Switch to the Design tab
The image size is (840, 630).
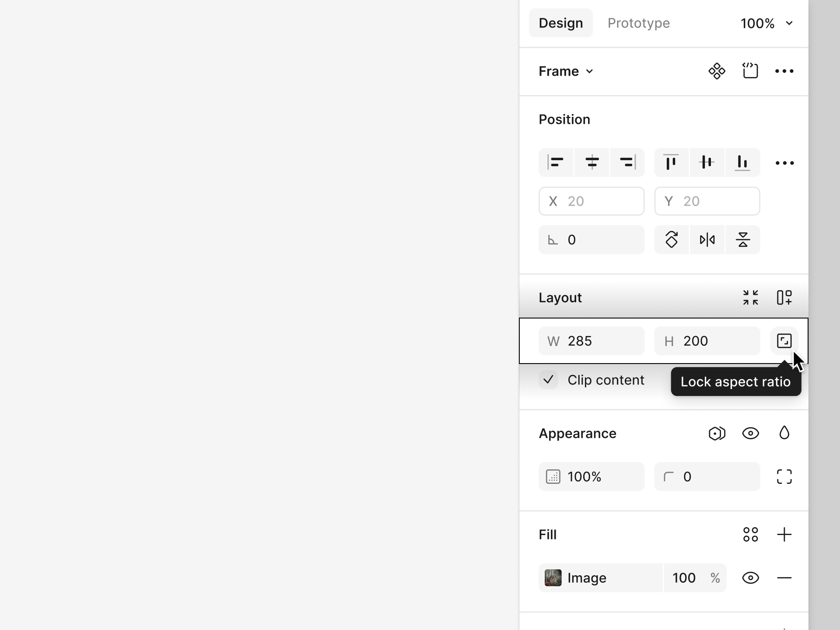(x=561, y=22)
